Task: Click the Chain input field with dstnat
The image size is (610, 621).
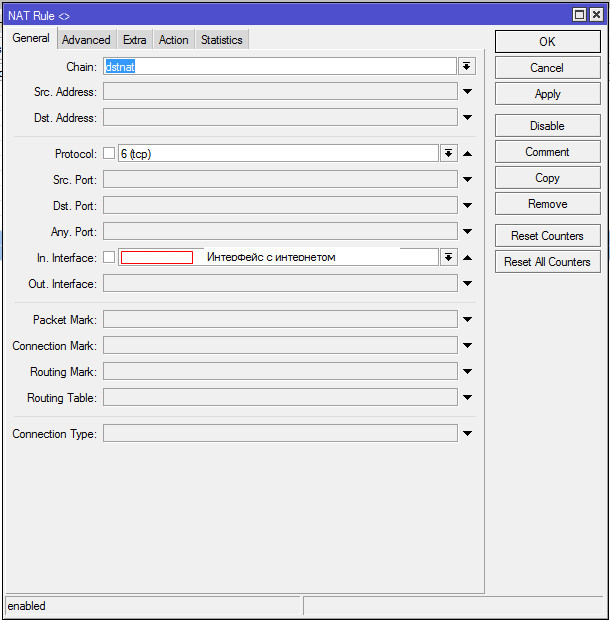Action: (x=280, y=67)
